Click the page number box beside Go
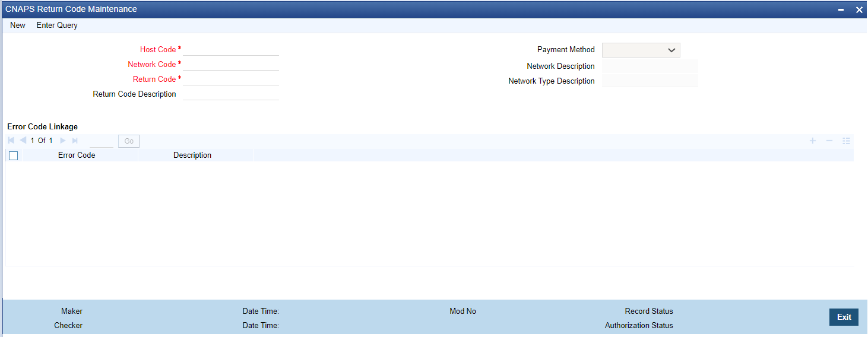 pos(102,141)
